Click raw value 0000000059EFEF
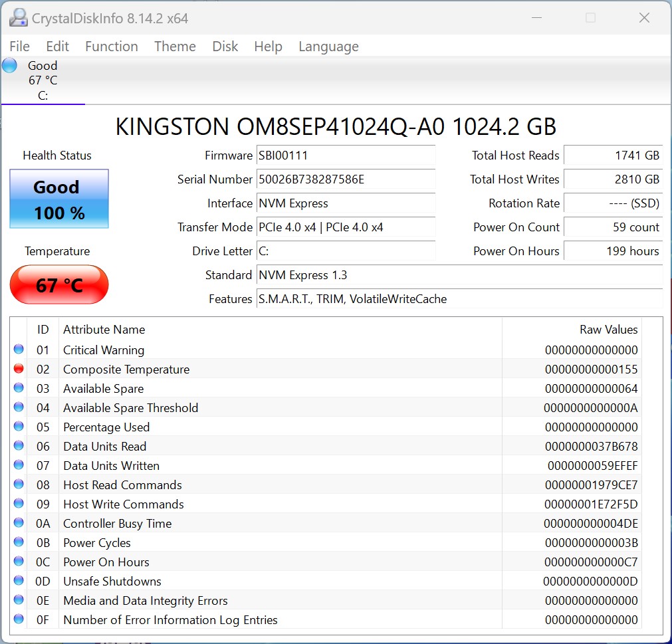This screenshot has height=644, width=672. (x=593, y=466)
